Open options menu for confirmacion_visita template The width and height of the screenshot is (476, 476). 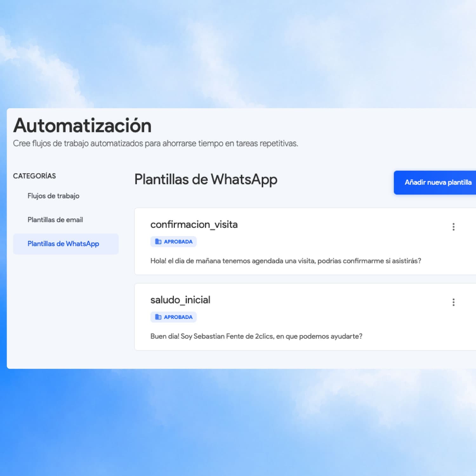453,227
